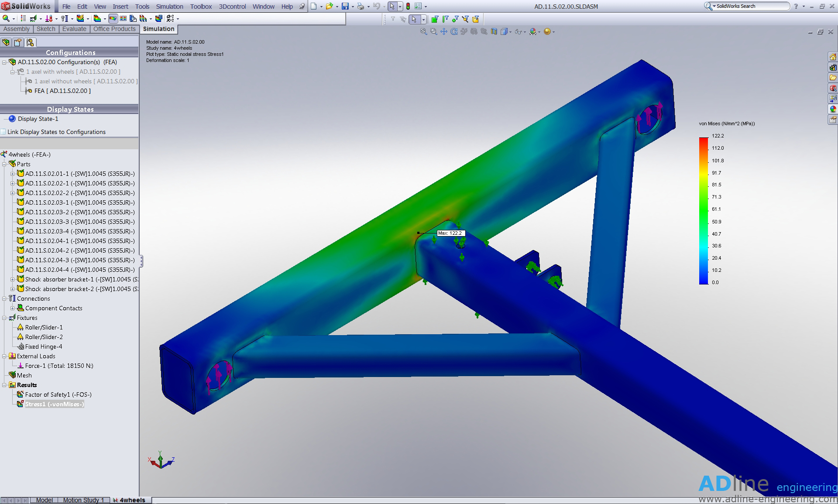
Task: Switch to the FeatureManager tree tab icon
Action: [x=6, y=42]
